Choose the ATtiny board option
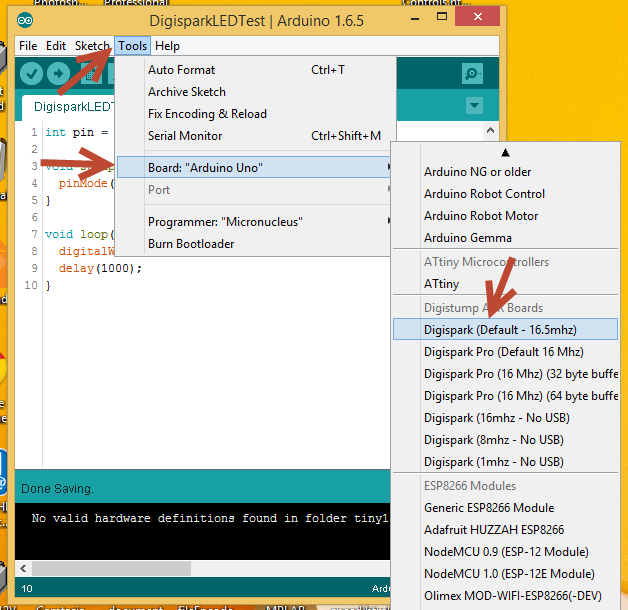Screen dimensions: 628x610 [441, 284]
